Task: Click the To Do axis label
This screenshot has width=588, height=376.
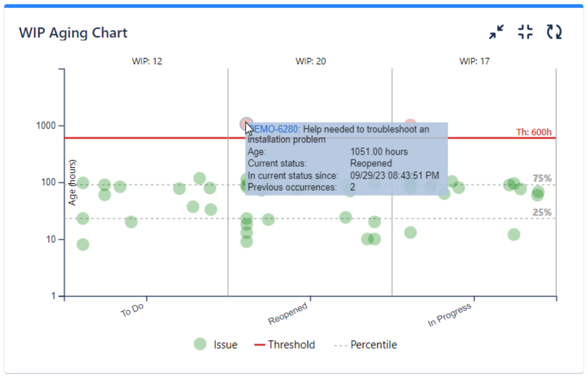Action: [x=132, y=310]
